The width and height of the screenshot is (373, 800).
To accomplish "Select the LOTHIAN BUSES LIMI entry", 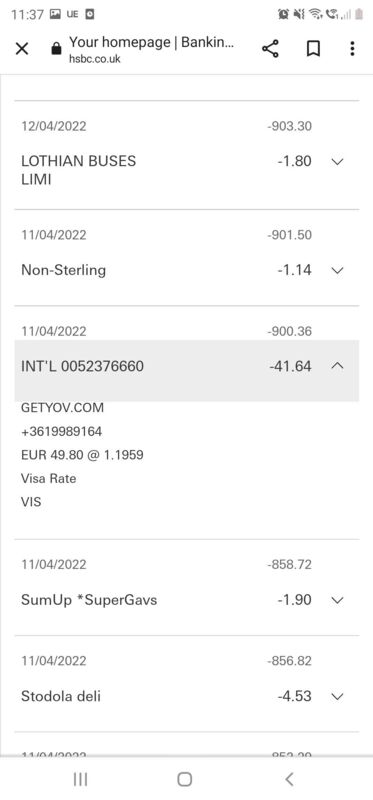I will [79, 170].
